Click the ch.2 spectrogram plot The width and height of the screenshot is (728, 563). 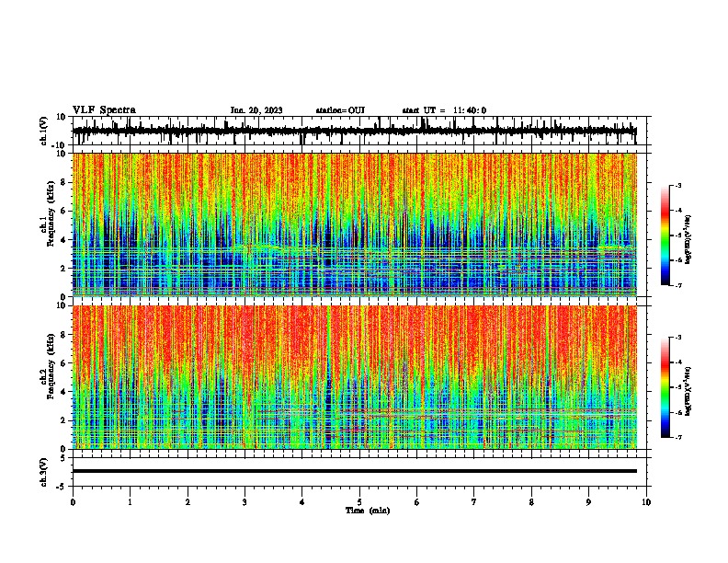(354, 377)
